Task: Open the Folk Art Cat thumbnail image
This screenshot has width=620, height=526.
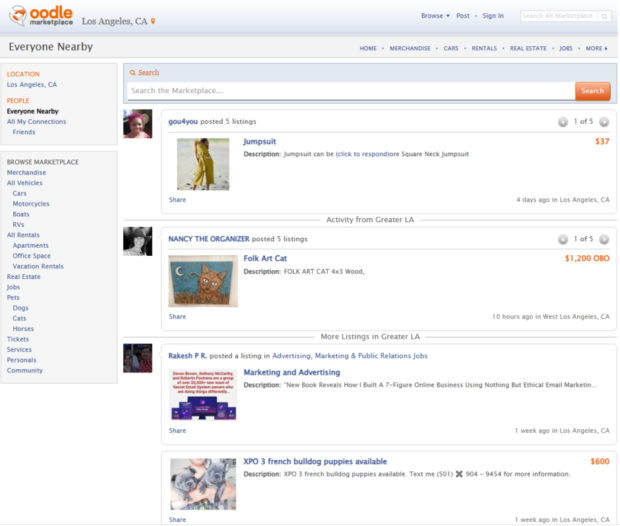Action: 203,281
